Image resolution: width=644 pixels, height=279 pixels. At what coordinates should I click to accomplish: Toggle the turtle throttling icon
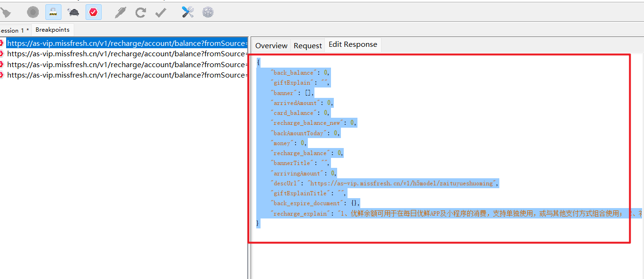click(x=73, y=12)
